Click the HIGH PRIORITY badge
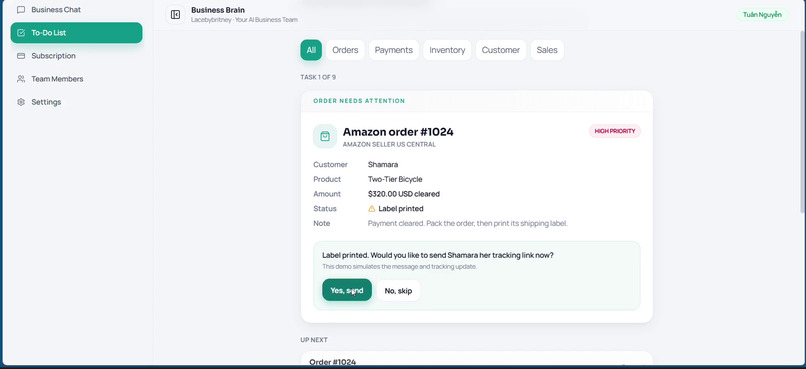This screenshot has height=369, width=806. tap(615, 131)
